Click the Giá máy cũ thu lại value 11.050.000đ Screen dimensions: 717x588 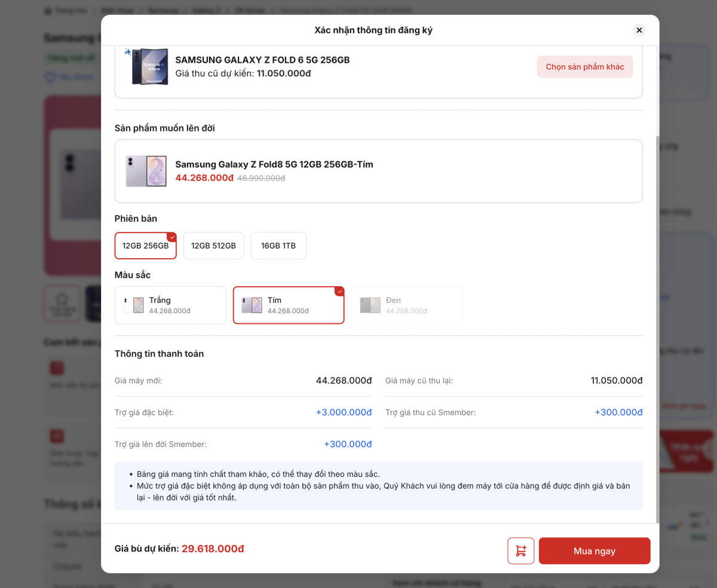coord(617,381)
